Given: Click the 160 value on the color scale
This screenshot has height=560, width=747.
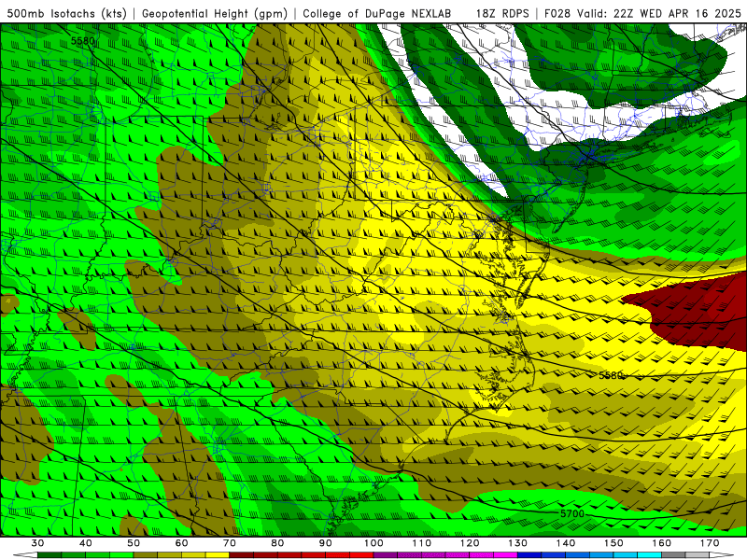Looking at the screenshot, I should pos(662,543).
